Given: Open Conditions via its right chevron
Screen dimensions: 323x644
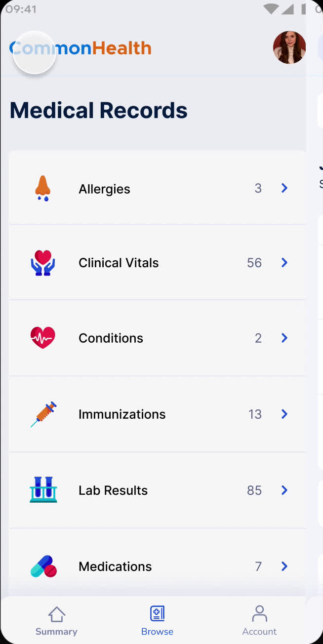Looking at the screenshot, I should (284, 338).
